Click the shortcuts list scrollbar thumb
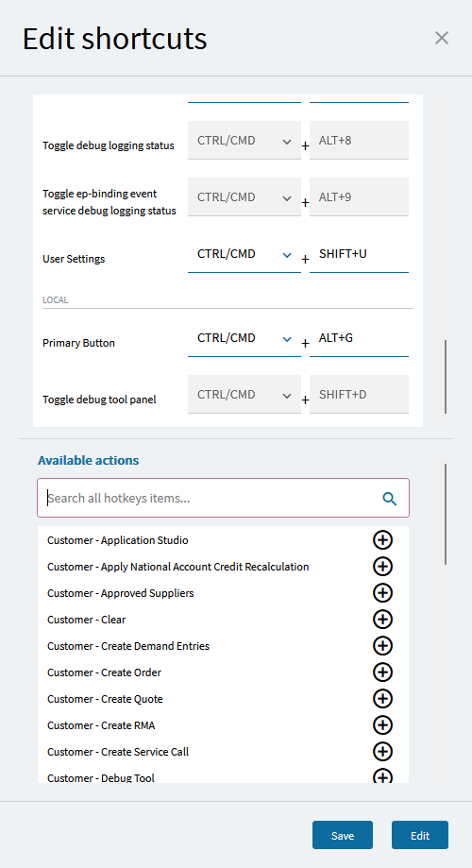472x868 pixels. point(446,377)
